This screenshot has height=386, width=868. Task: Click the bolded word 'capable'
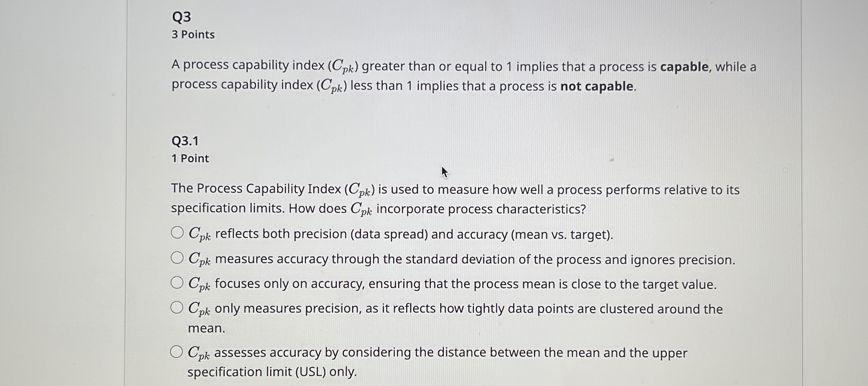(684, 66)
